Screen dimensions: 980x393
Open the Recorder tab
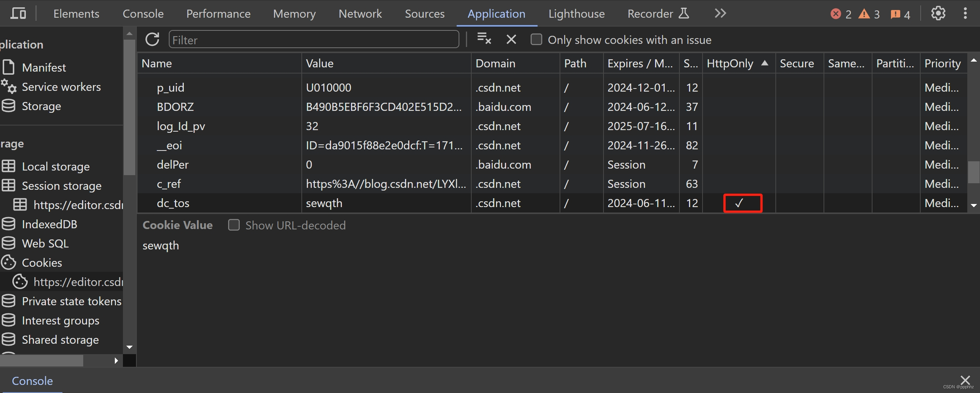(658, 14)
